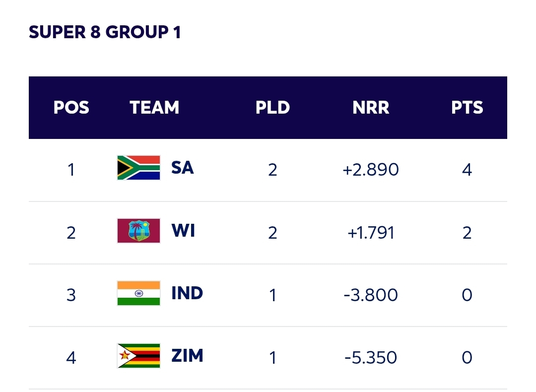Click the India flag icon
This screenshot has width=536, height=392.
138,293
